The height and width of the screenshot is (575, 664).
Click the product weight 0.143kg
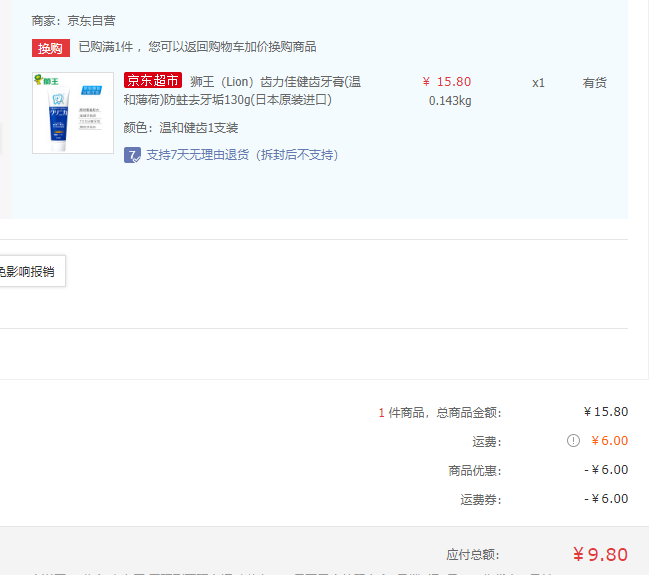pyautogui.click(x=450, y=101)
